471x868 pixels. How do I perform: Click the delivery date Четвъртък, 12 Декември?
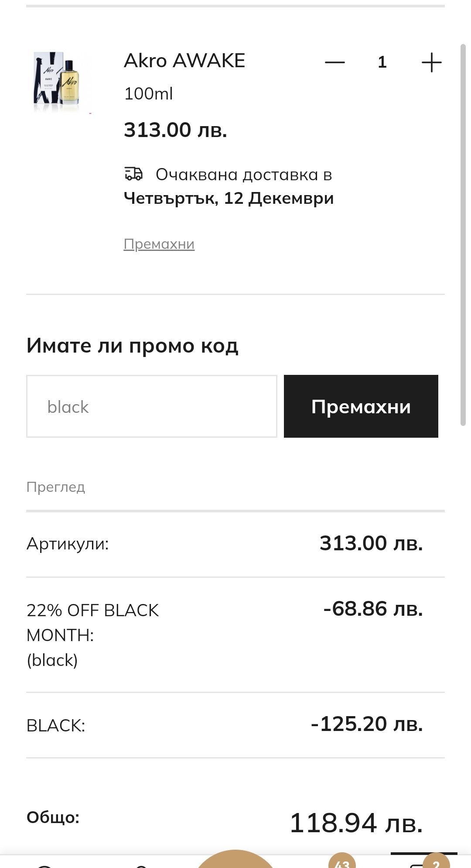(229, 199)
